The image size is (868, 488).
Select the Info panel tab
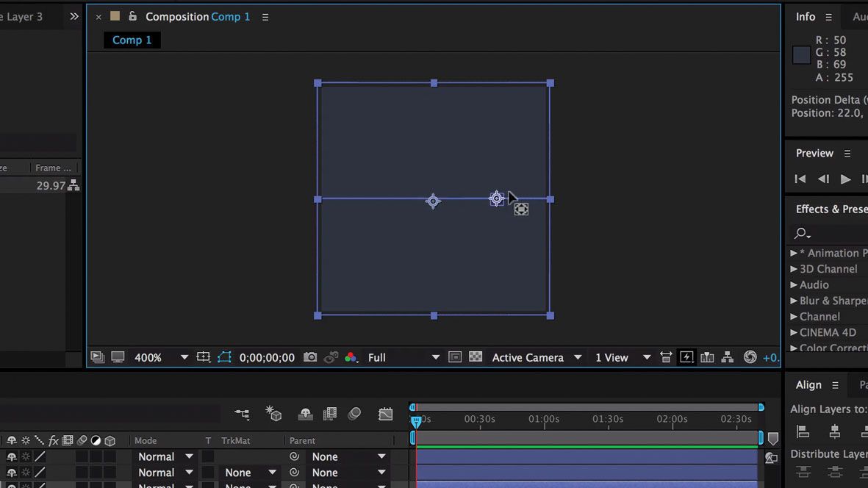[x=805, y=16]
